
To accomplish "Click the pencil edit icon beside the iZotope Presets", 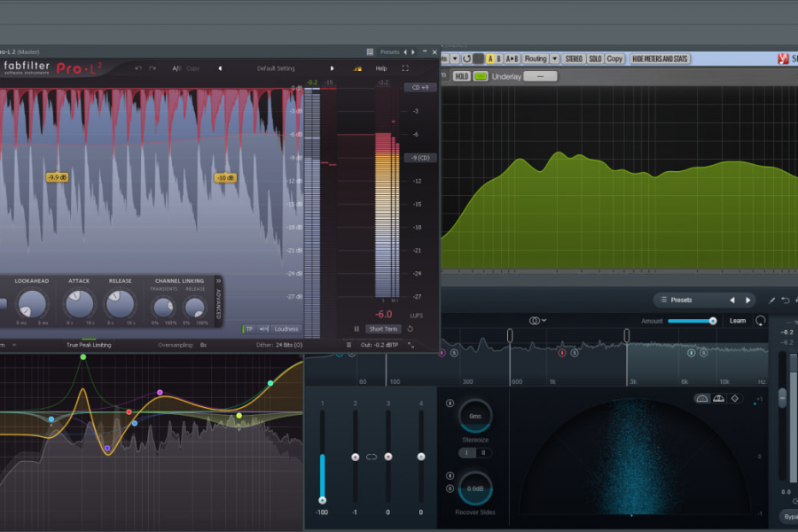I will tap(771, 301).
